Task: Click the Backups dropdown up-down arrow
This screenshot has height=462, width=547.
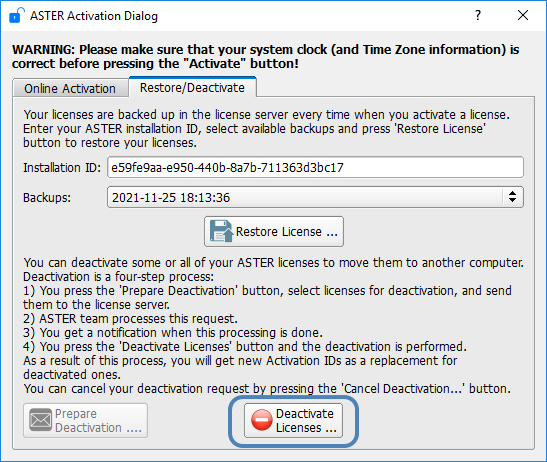Action: [x=512, y=197]
